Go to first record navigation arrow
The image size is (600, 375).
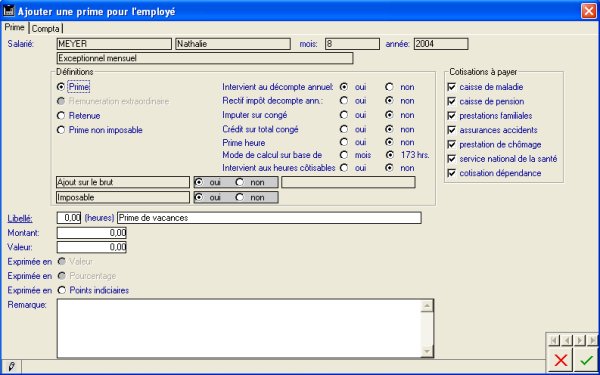tap(554, 340)
